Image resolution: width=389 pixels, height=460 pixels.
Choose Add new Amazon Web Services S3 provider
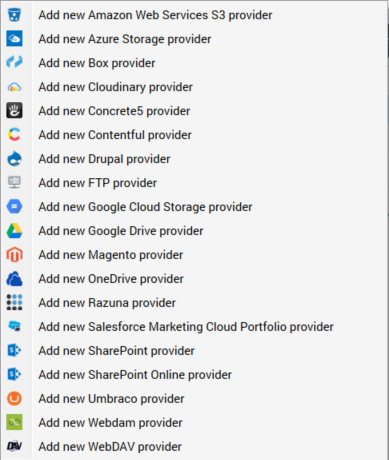click(x=194, y=15)
